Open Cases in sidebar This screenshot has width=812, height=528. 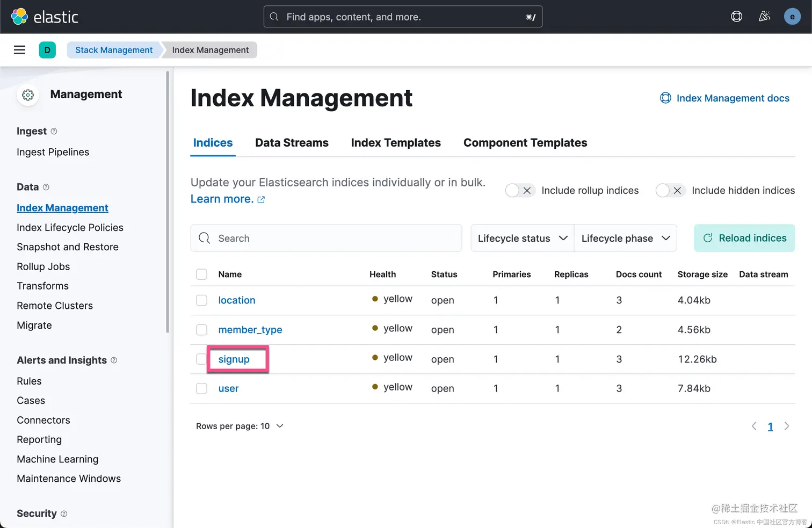pyautogui.click(x=31, y=401)
